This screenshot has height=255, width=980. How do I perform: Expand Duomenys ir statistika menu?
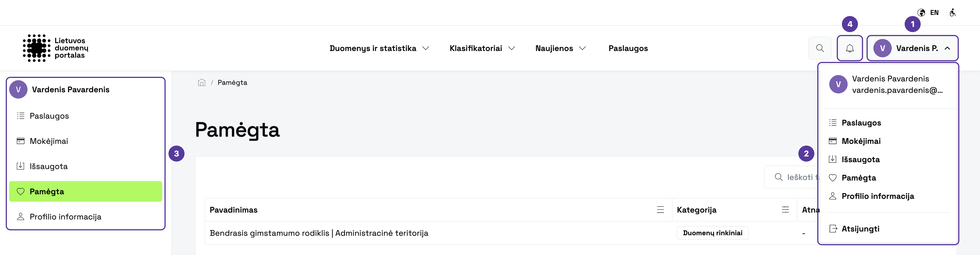point(379,48)
